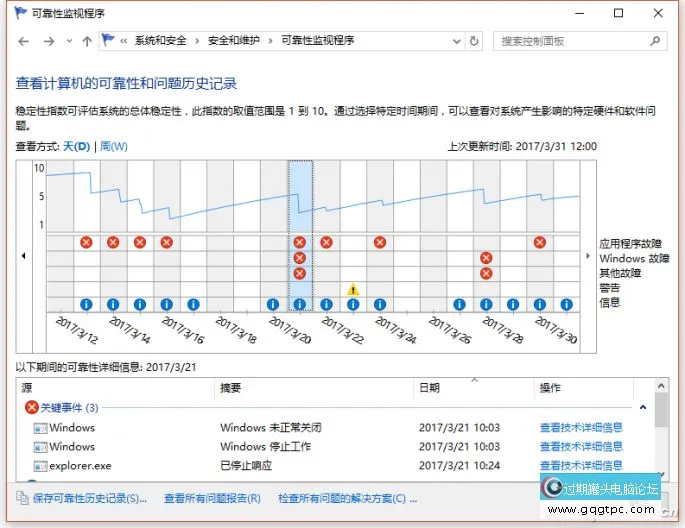Sort details by 日期 column header
685x528 pixels.
click(474, 388)
